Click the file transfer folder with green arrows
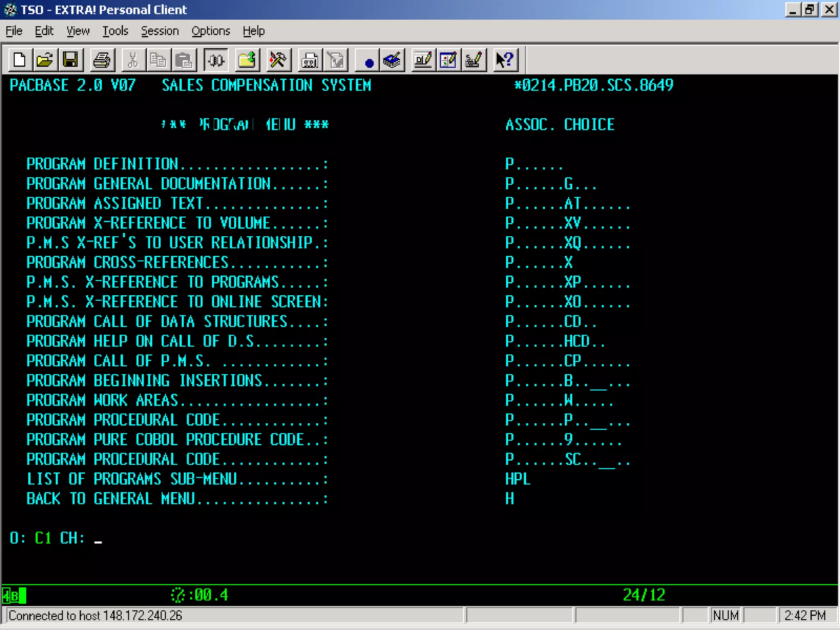 pos(247,60)
